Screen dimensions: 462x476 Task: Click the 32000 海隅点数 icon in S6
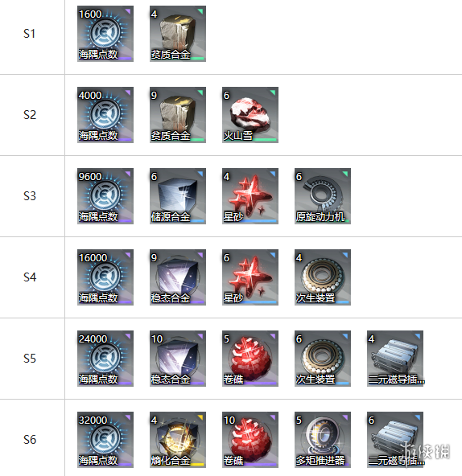point(105,440)
